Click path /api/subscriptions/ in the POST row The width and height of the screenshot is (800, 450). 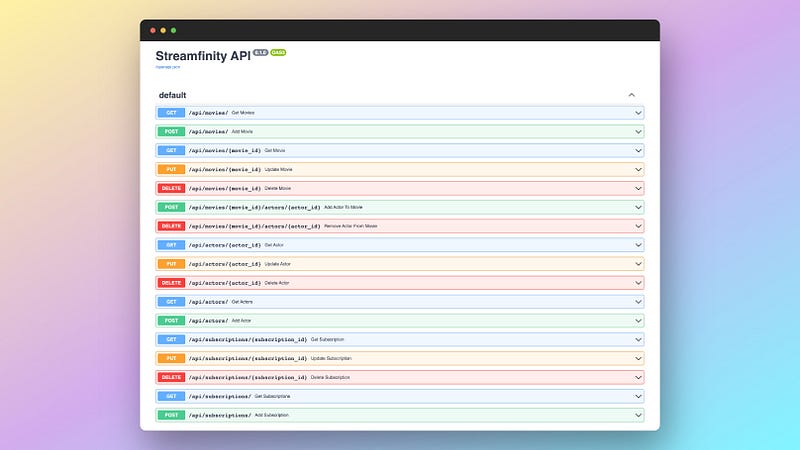pyautogui.click(x=220, y=415)
